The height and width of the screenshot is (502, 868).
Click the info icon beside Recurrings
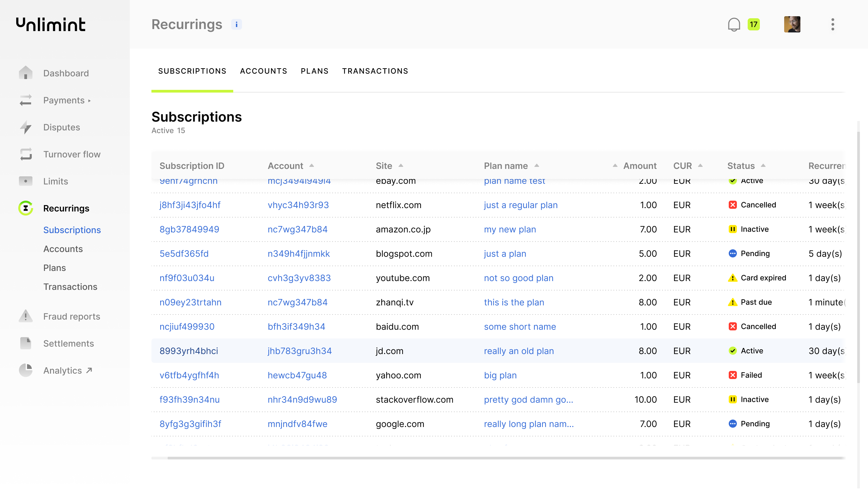(236, 24)
